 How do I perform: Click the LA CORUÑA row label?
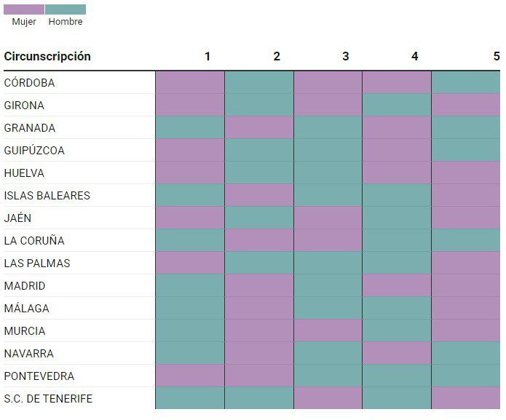tap(34, 241)
